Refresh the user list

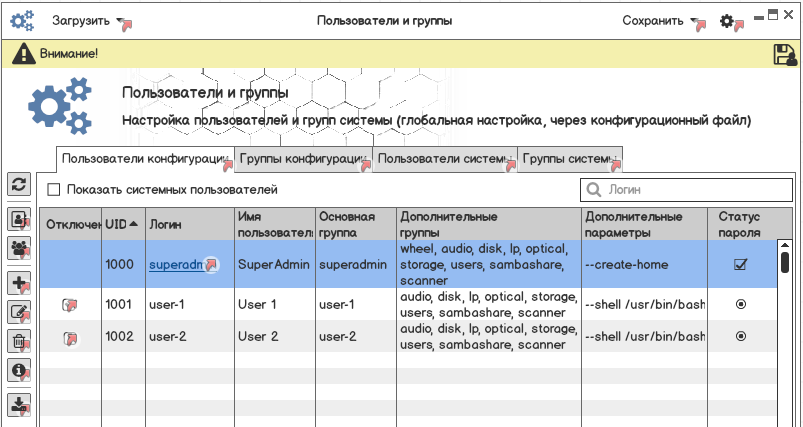(19, 184)
